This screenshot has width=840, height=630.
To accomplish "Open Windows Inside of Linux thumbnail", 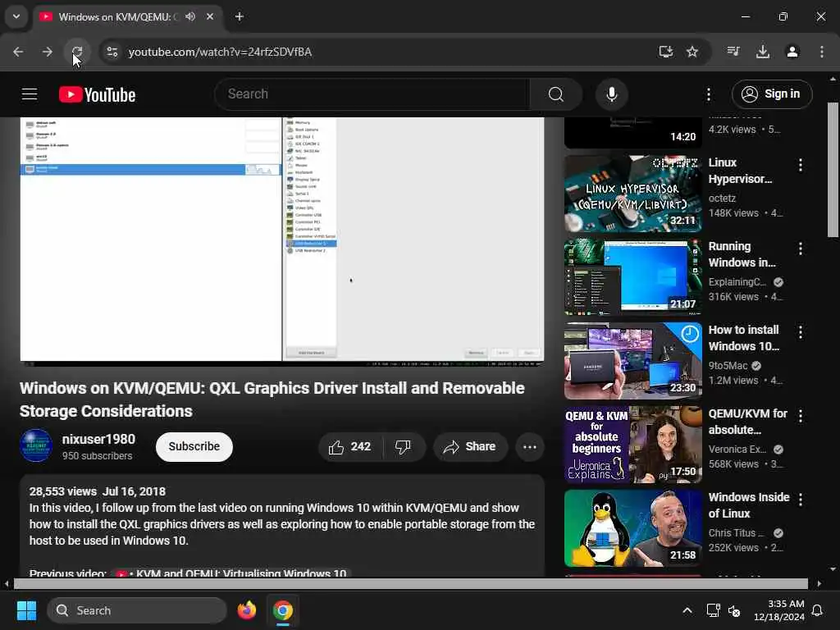I will click(632, 528).
